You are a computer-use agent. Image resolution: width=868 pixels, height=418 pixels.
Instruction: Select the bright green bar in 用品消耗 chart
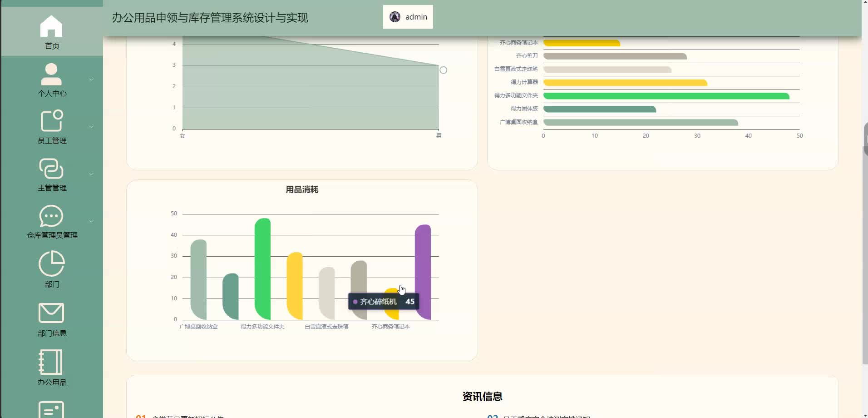[262, 269]
